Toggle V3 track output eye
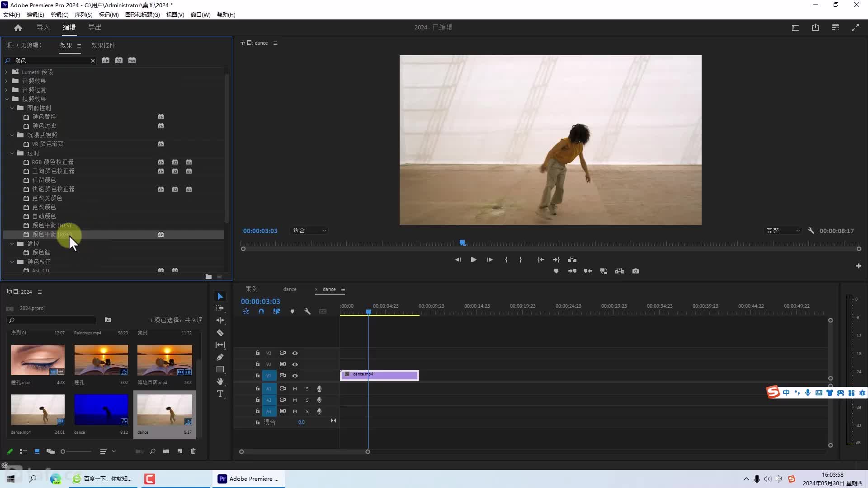Screen dimensions: 868x488 pos(295,353)
